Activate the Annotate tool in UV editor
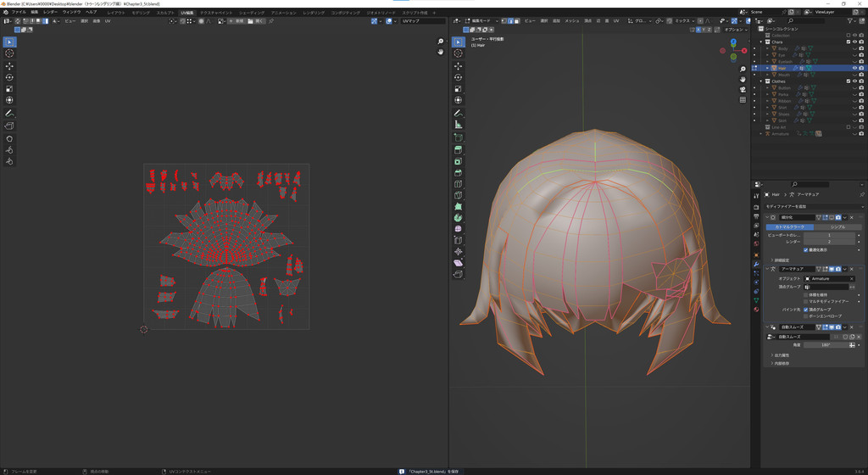 (9, 113)
